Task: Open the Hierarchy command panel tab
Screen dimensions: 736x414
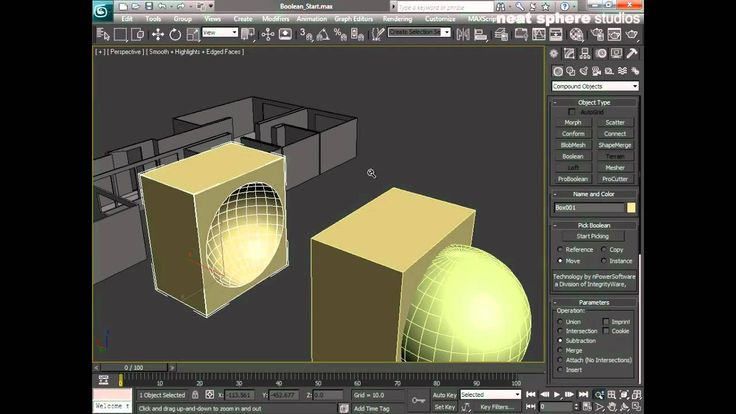Action: click(585, 54)
